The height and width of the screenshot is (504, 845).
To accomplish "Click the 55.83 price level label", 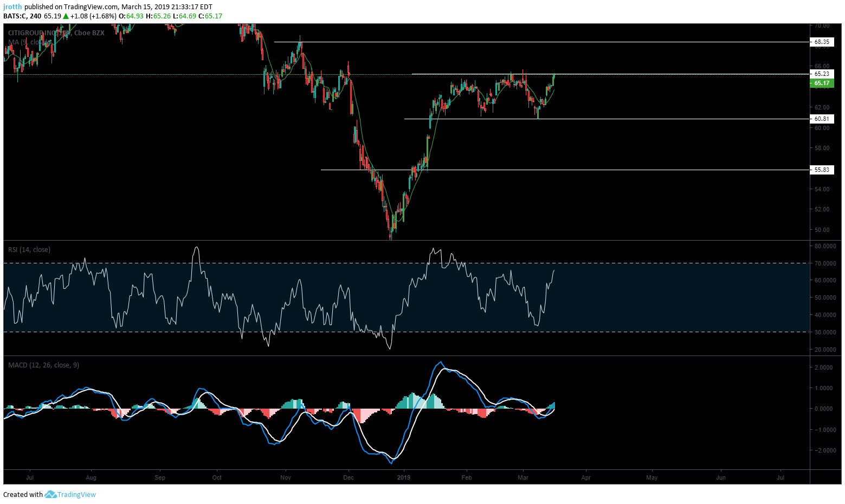I will [822, 170].
